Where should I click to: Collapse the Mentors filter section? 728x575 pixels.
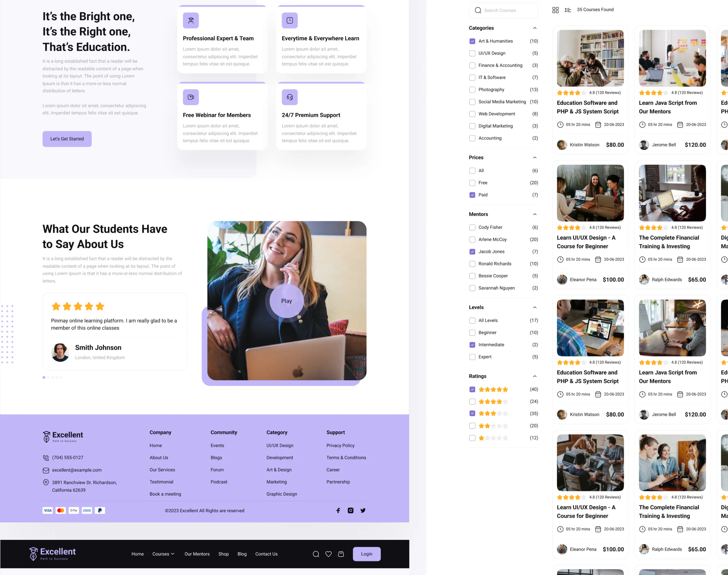(535, 214)
